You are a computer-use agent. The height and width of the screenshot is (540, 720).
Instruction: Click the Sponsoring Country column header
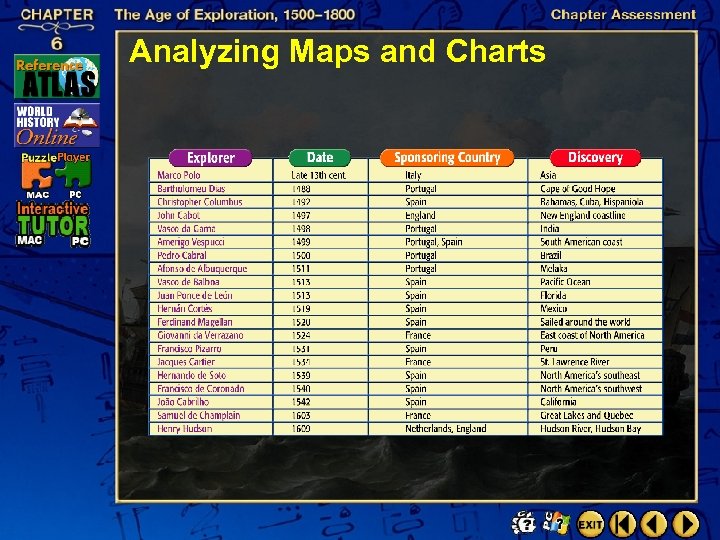point(447,158)
